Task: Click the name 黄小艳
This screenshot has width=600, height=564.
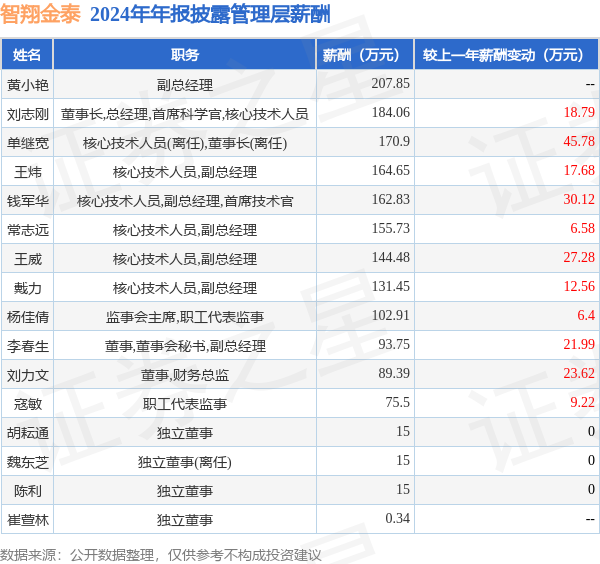Action: point(28,85)
